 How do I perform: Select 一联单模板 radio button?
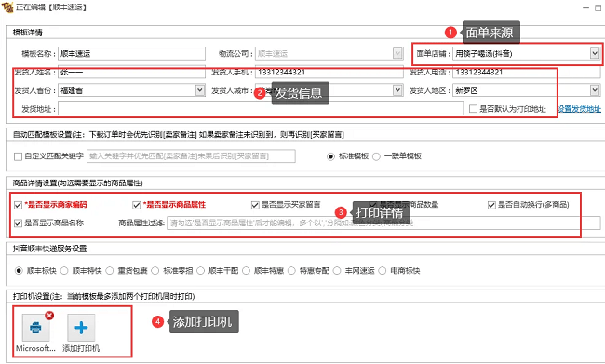click(376, 156)
